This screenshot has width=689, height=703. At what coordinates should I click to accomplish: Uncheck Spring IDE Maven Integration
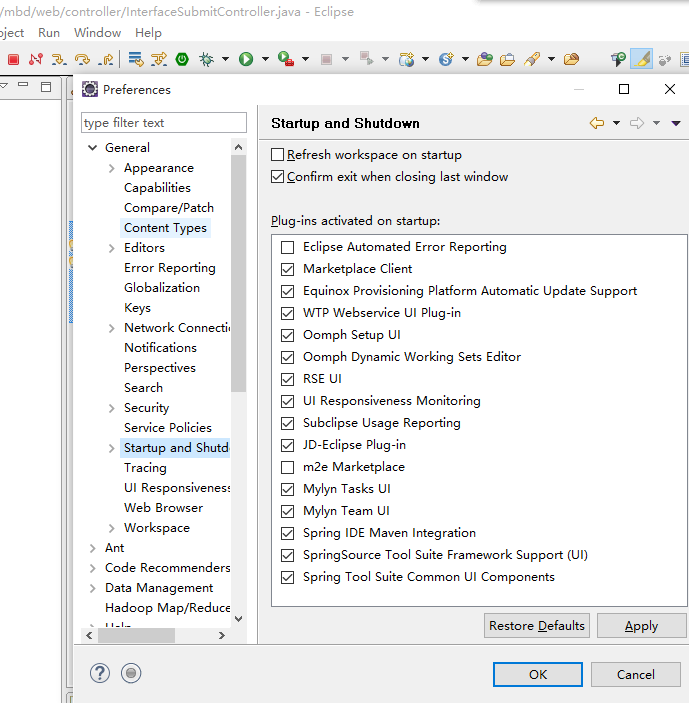(287, 534)
